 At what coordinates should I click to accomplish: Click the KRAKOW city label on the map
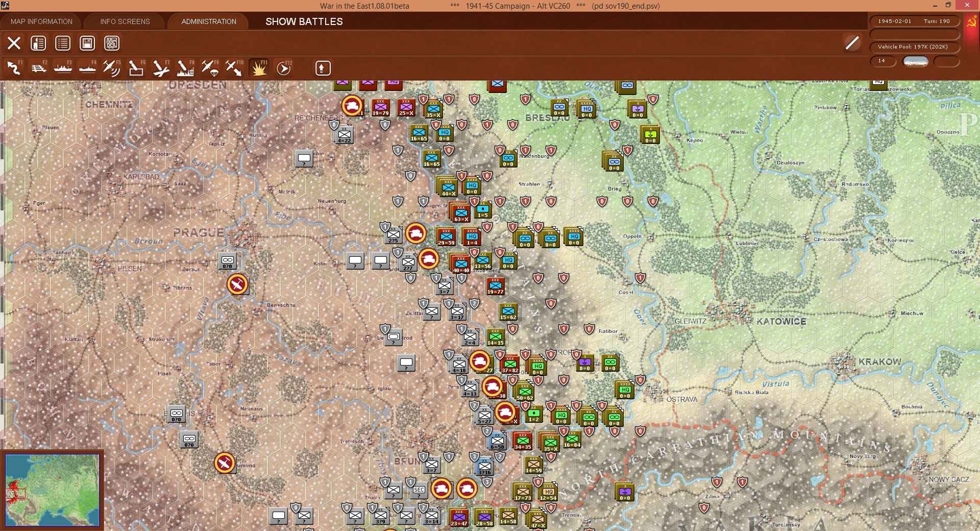879,361
